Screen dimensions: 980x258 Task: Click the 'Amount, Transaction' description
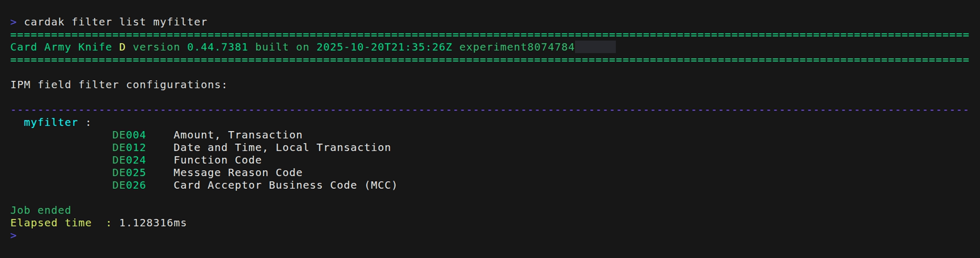(x=238, y=135)
